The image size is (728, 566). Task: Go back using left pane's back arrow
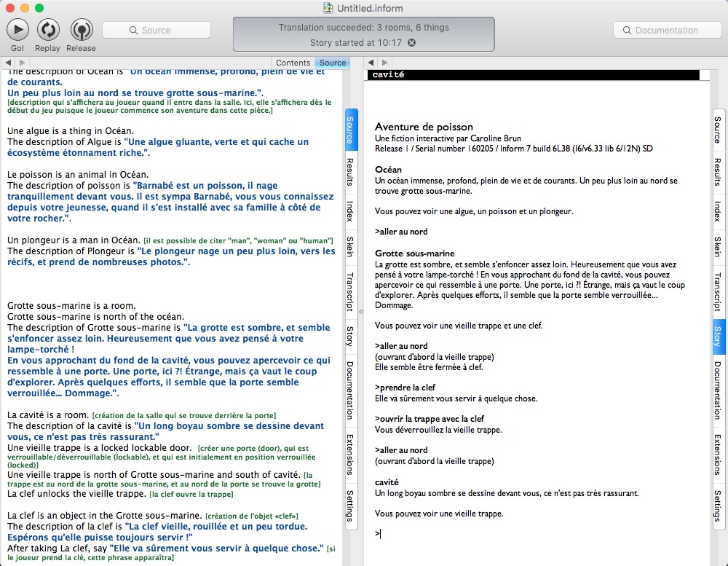point(8,63)
